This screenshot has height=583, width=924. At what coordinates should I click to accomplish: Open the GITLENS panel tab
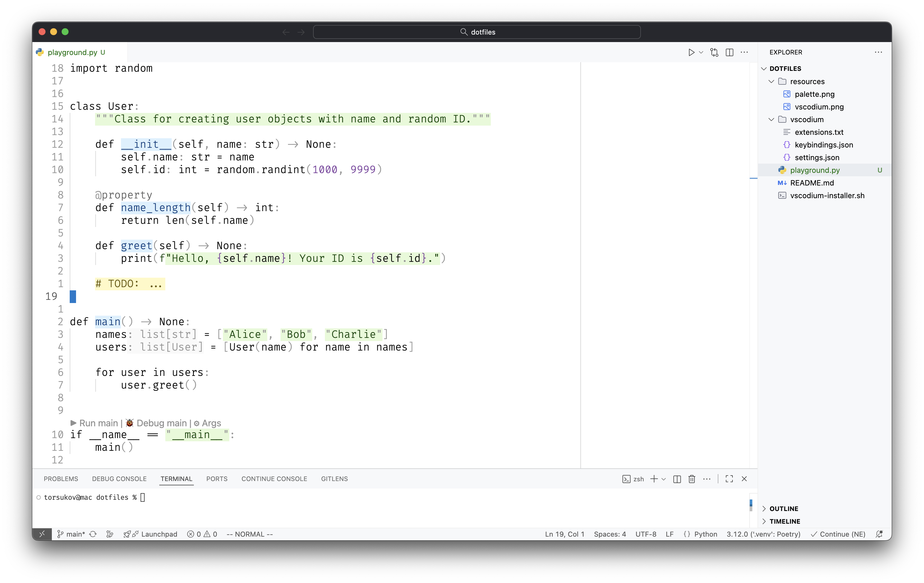pyautogui.click(x=334, y=479)
